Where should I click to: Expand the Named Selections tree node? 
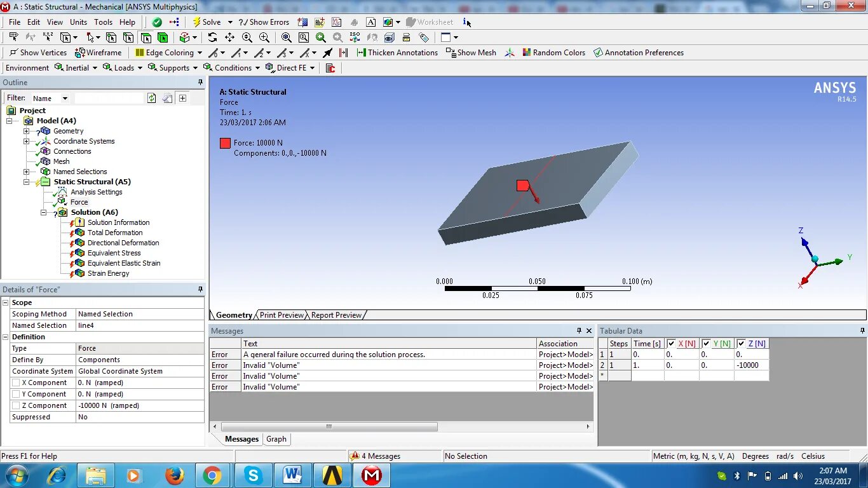(x=26, y=172)
